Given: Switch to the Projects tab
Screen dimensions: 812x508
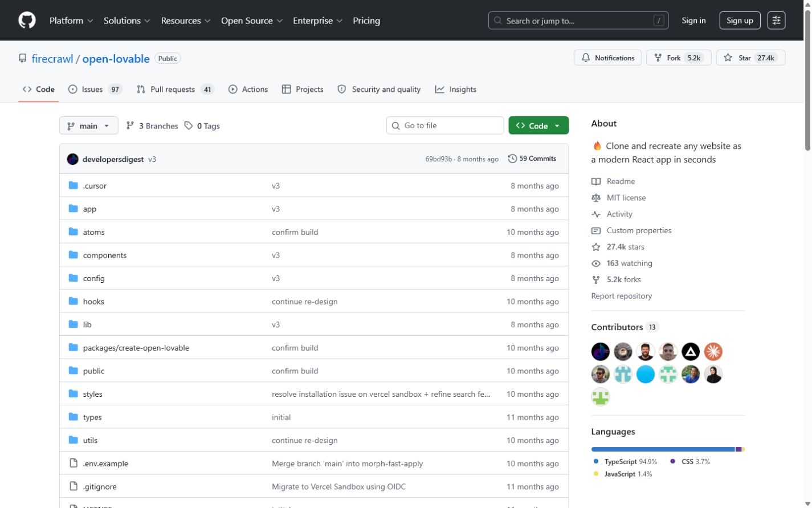Looking at the screenshot, I should pyautogui.click(x=303, y=90).
